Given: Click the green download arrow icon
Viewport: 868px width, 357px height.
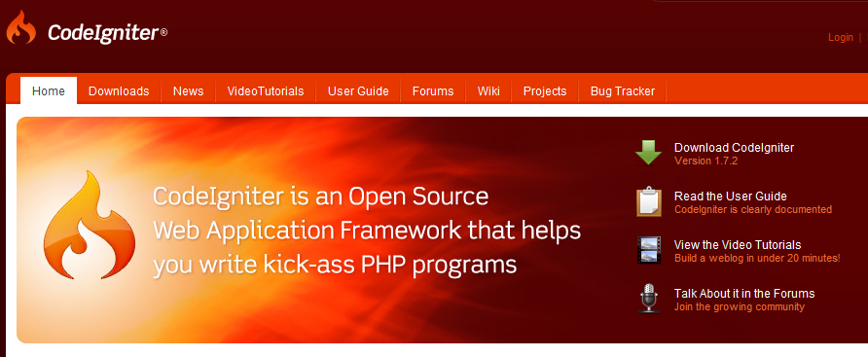Looking at the screenshot, I should tap(648, 153).
